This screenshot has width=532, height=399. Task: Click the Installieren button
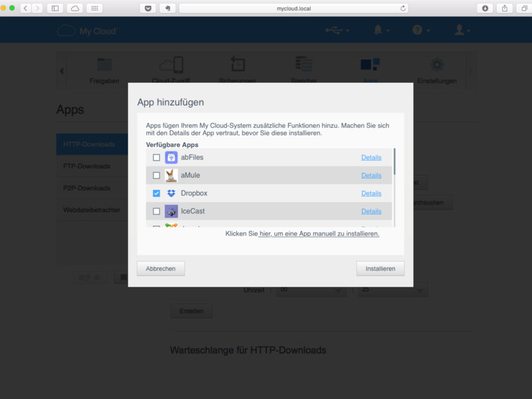(x=380, y=269)
